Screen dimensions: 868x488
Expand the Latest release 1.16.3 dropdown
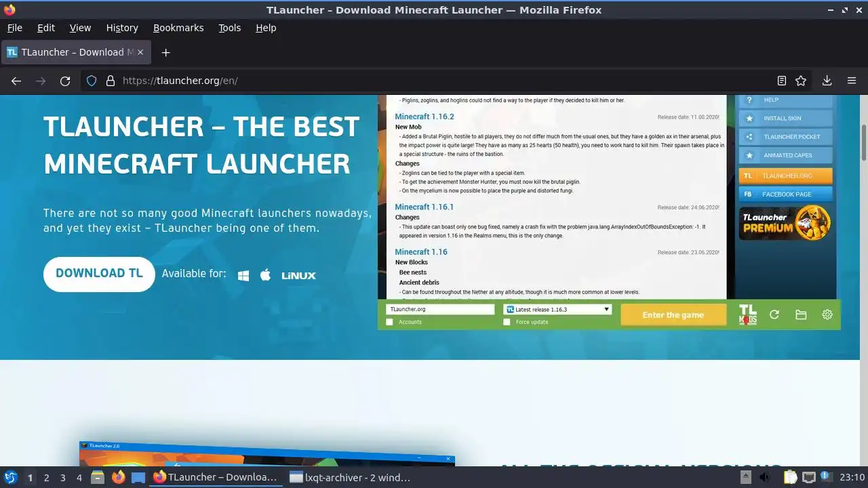point(557,309)
